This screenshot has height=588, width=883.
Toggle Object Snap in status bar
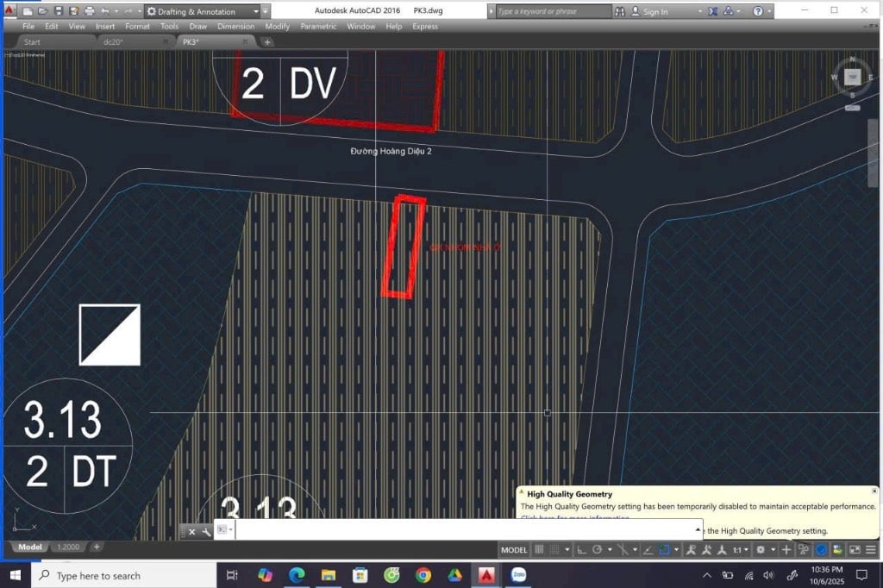[663, 549]
